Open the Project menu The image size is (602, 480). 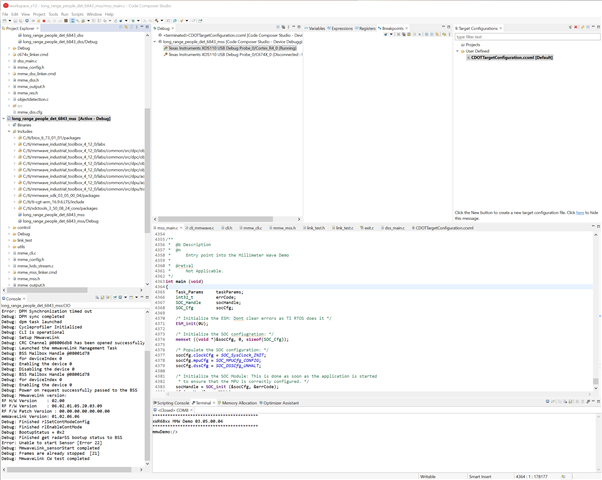tap(39, 14)
